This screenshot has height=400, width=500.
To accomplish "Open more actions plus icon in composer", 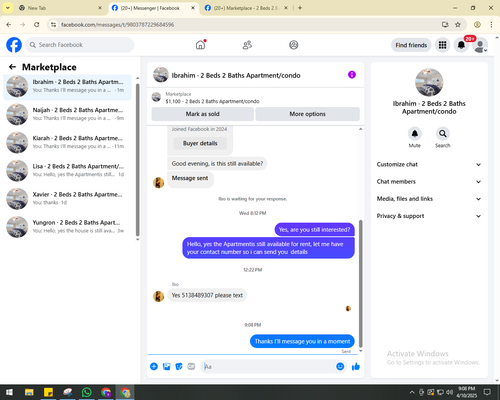I will (x=154, y=367).
